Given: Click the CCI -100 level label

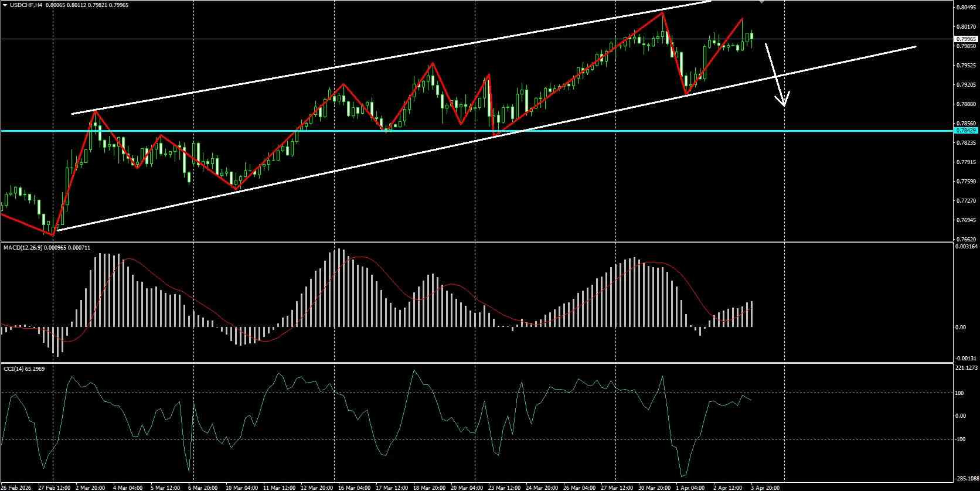Looking at the screenshot, I should coord(961,439).
